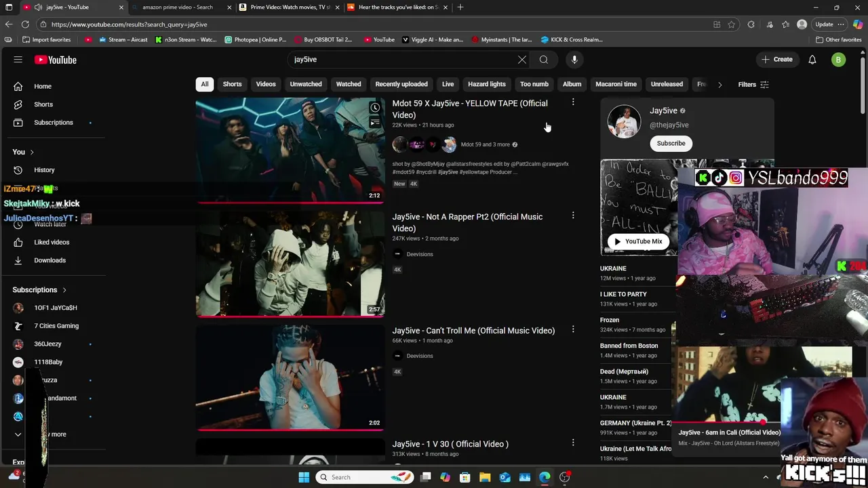Open the account avatar menu
The height and width of the screenshot is (488, 868).
click(x=839, y=60)
